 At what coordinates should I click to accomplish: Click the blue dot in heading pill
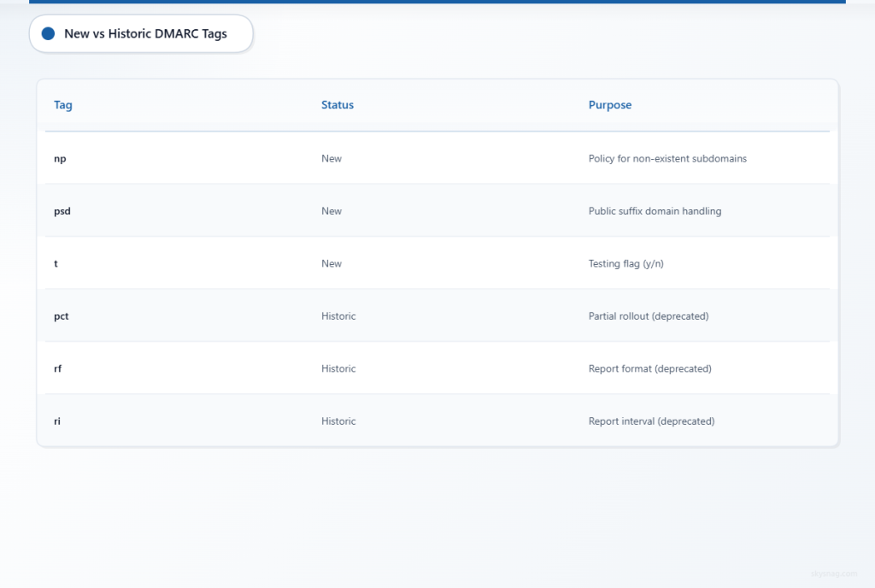pyautogui.click(x=49, y=34)
